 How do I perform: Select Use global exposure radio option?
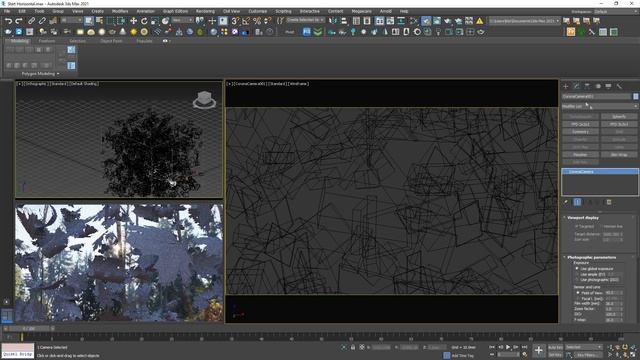(577, 269)
